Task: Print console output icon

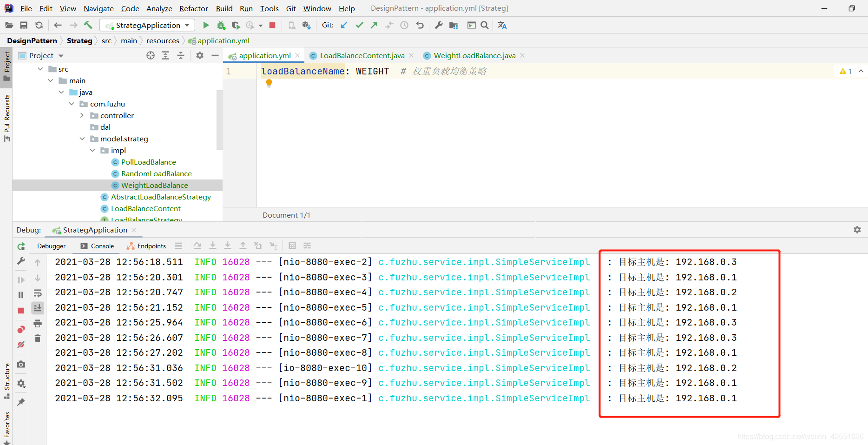Action: coord(38,323)
